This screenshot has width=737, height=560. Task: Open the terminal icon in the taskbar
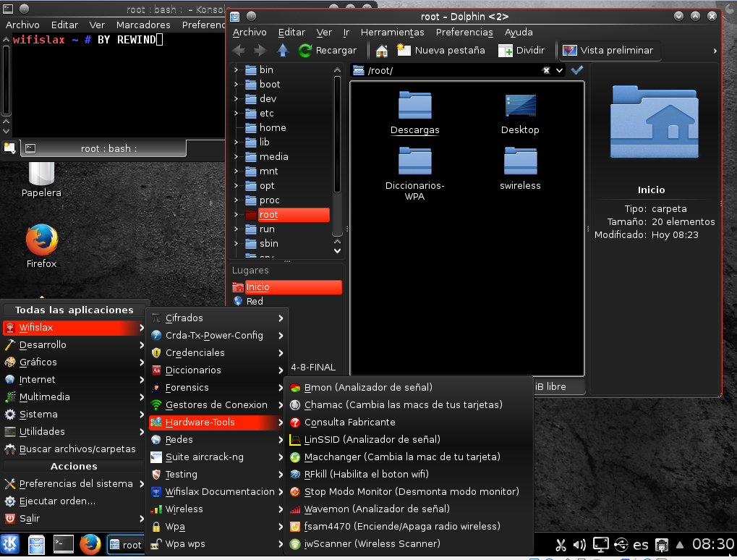[x=63, y=545]
